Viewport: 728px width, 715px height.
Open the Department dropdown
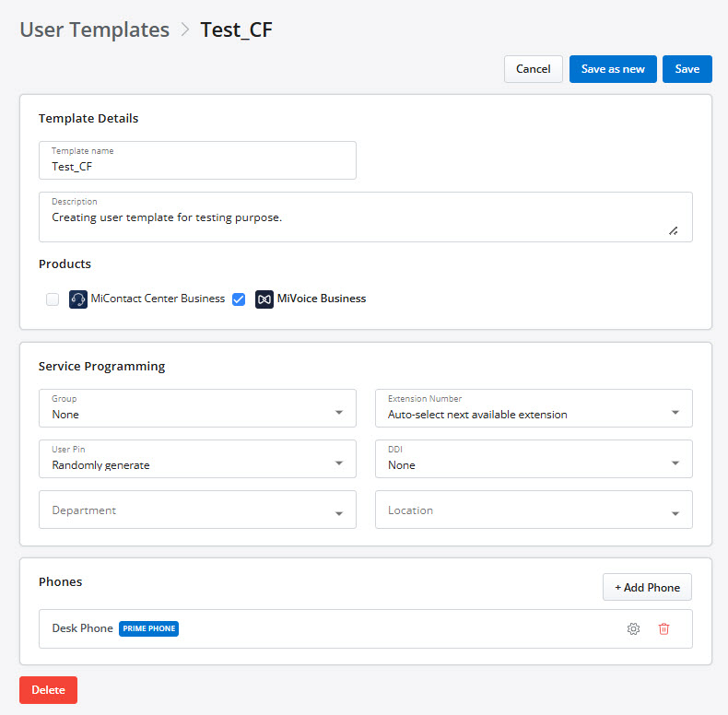(197, 510)
